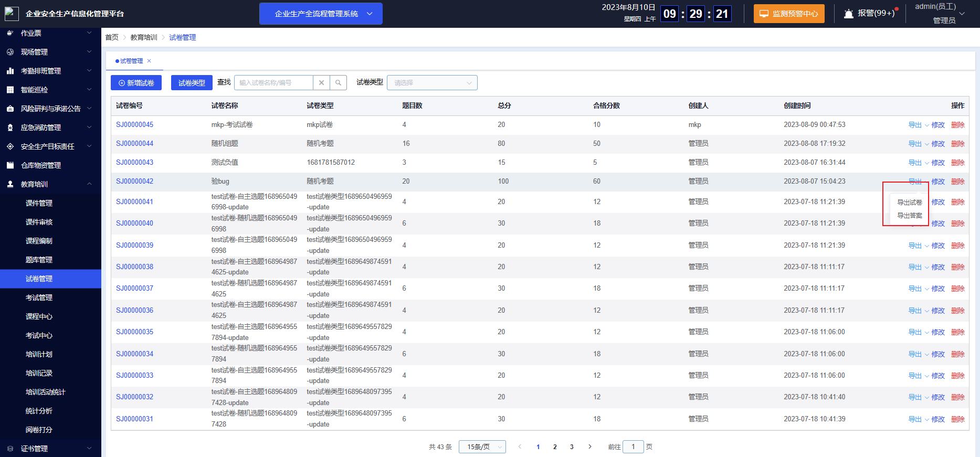Go to page 2
This screenshot has width=980, height=457.
click(555, 447)
